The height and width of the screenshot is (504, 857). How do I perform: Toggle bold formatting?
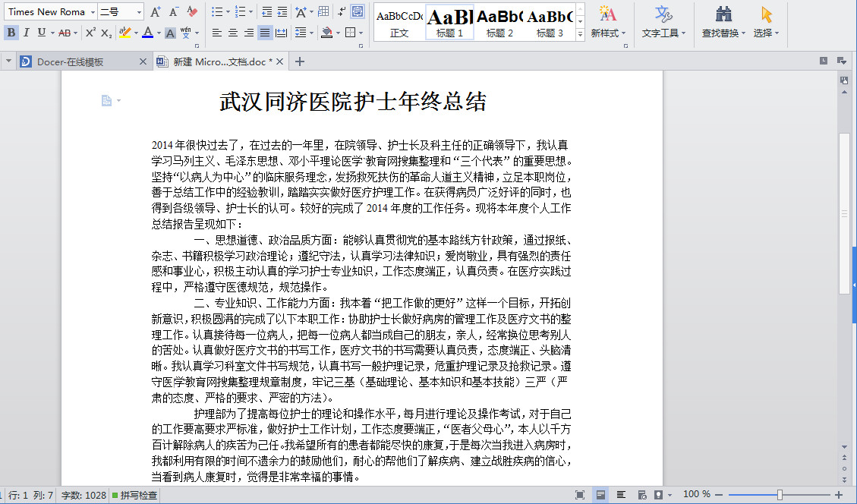[11, 33]
